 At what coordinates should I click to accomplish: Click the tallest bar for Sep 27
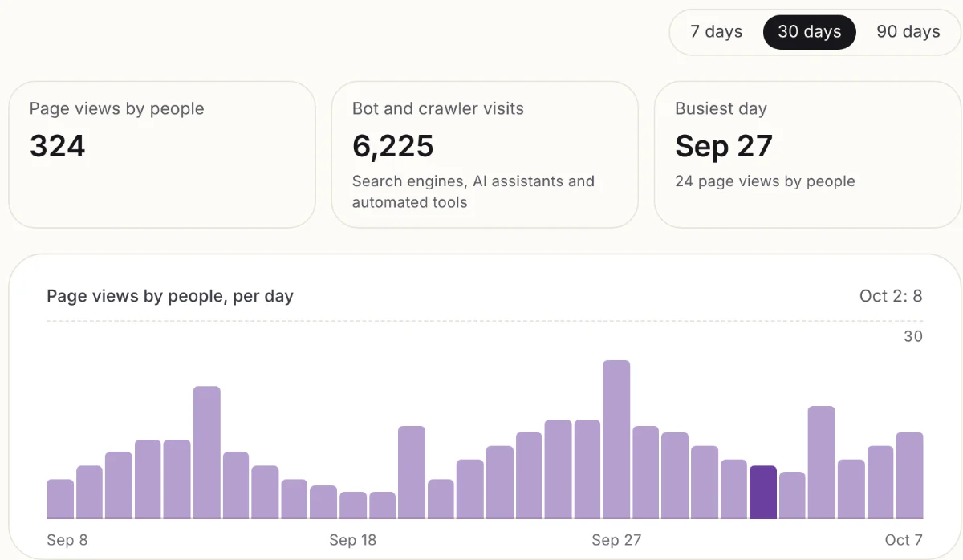point(616,440)
